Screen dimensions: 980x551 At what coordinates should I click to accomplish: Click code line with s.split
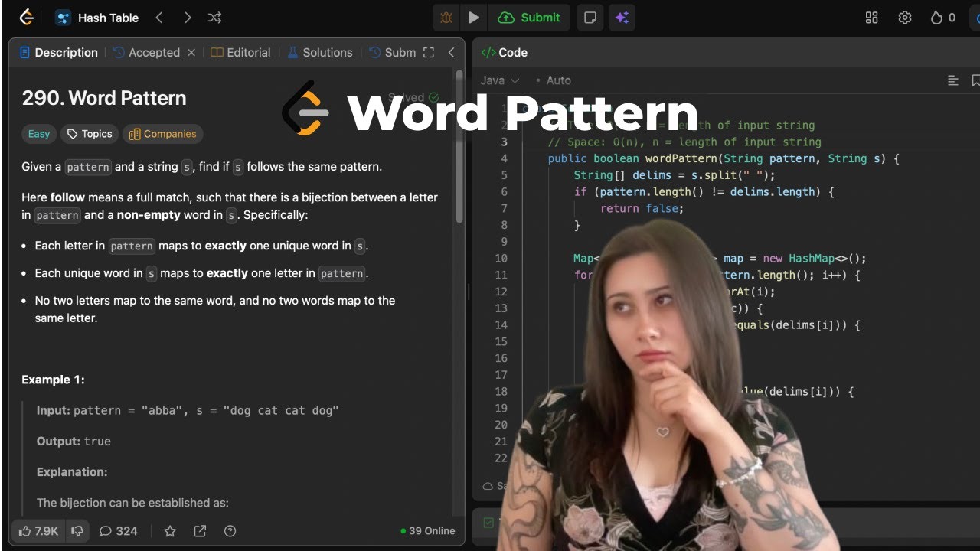[675, 175]
